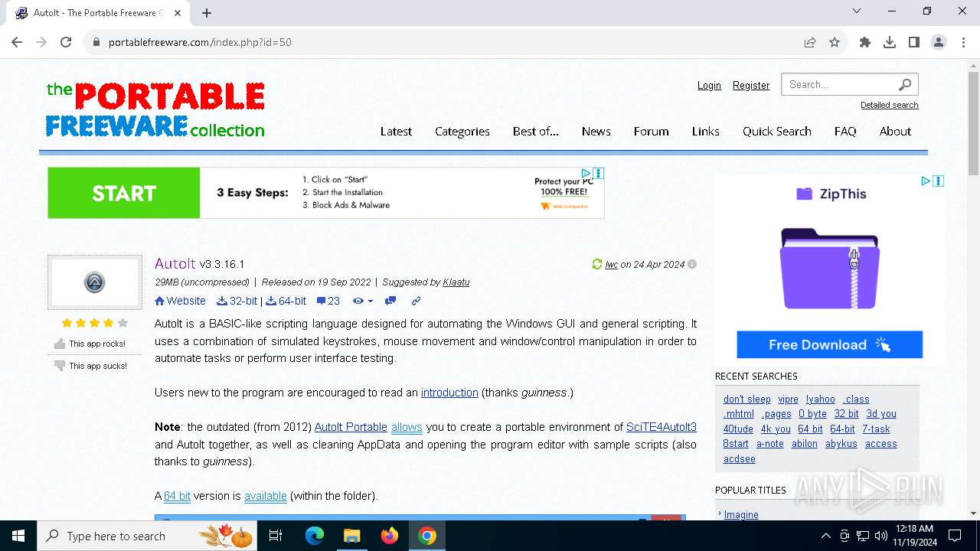The height and width of the screenshot is (551, 980).
Task: Open the AdChoices icon on the banner ad
Action: coord(586,174)
